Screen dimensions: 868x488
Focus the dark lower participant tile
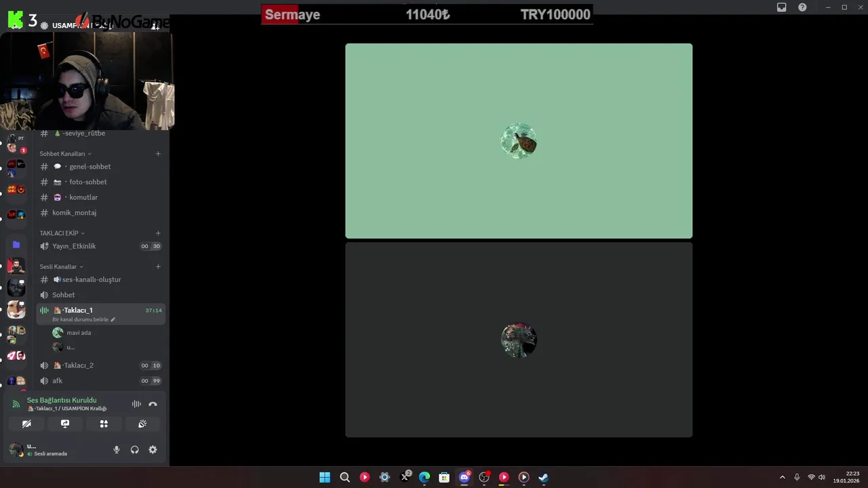pos(519,340)
